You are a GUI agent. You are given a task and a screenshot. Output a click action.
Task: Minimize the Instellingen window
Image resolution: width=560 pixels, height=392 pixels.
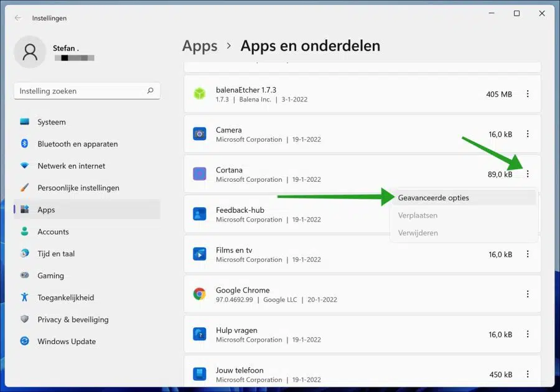point(492,13)
